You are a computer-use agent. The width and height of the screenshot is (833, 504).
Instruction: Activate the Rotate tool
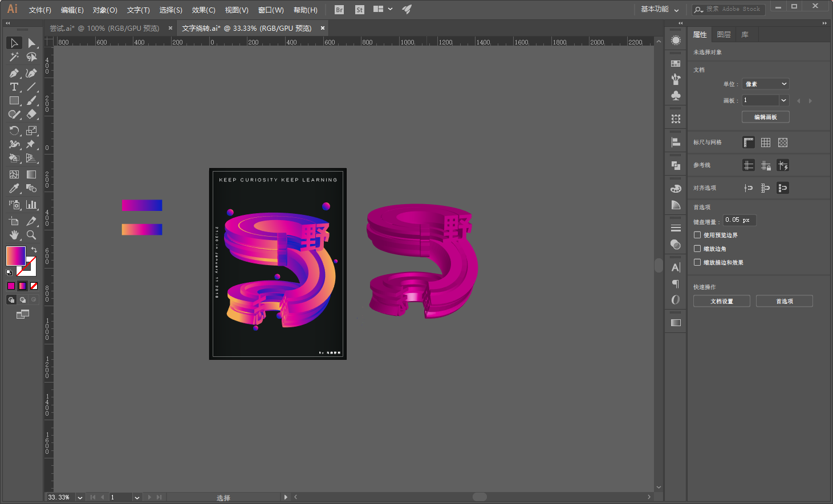coord(14,131)
